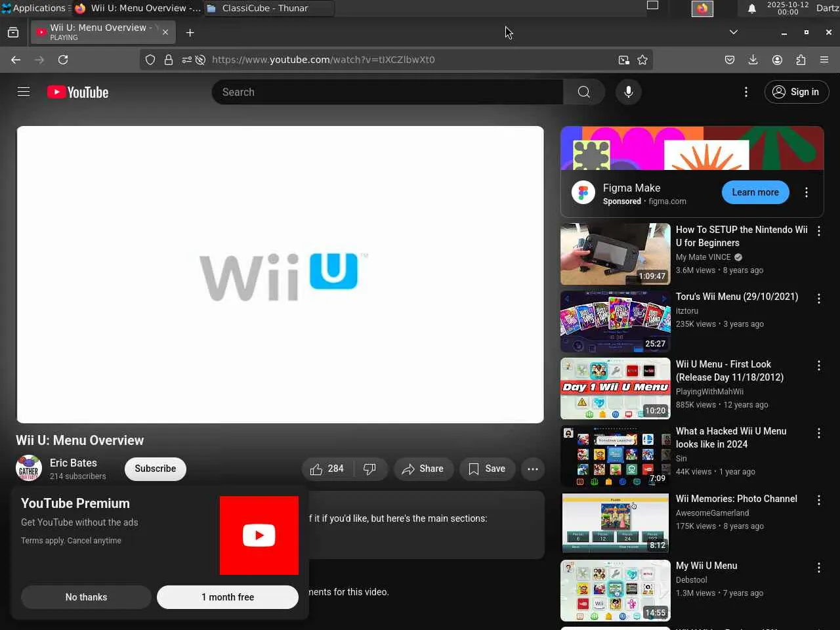Open How To SETUP Wii U thumbnail
Image resolution: width=840 pixels, height=630 pixels.
[616, 254]
